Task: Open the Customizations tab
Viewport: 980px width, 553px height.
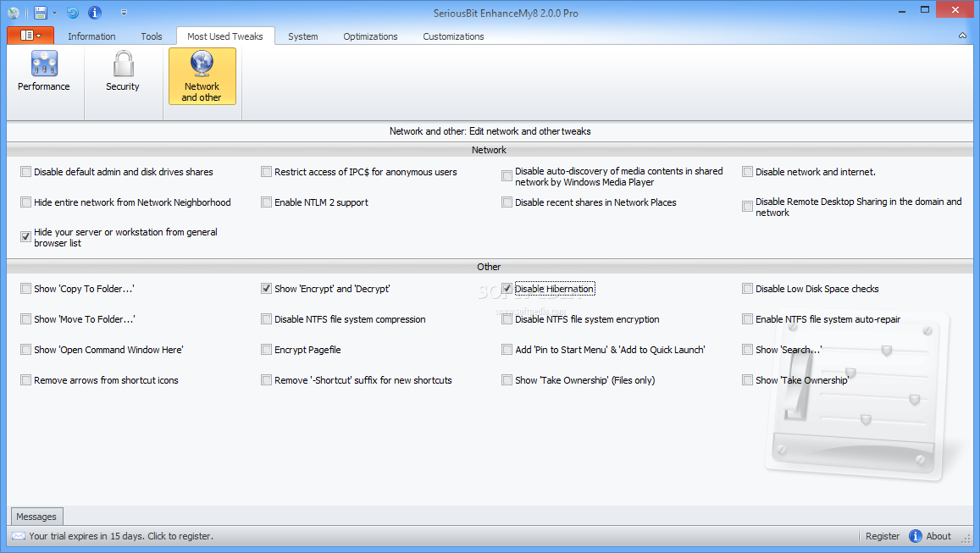Action: (454, 36)
